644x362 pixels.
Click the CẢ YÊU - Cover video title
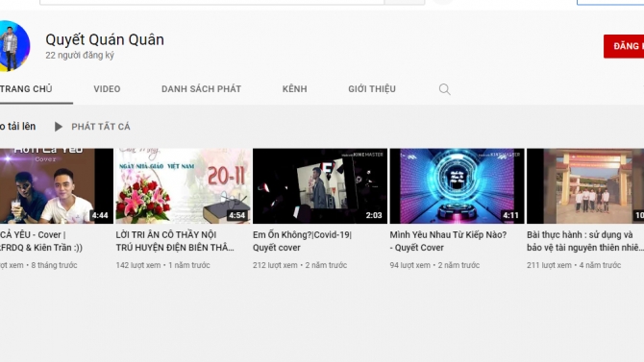tap(41, 241)
